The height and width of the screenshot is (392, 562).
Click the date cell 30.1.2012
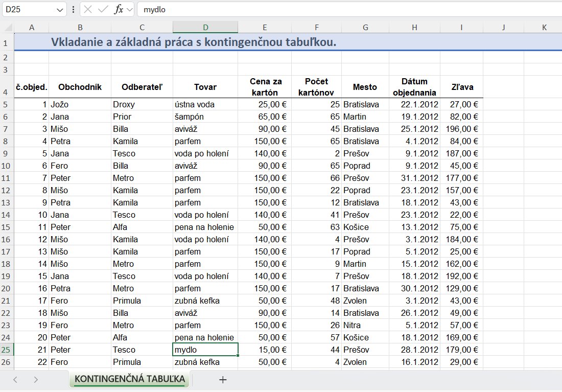coord(414,288)
